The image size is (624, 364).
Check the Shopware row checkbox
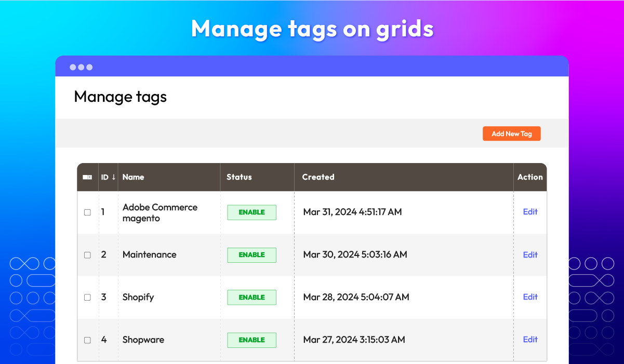coord(87,340)
